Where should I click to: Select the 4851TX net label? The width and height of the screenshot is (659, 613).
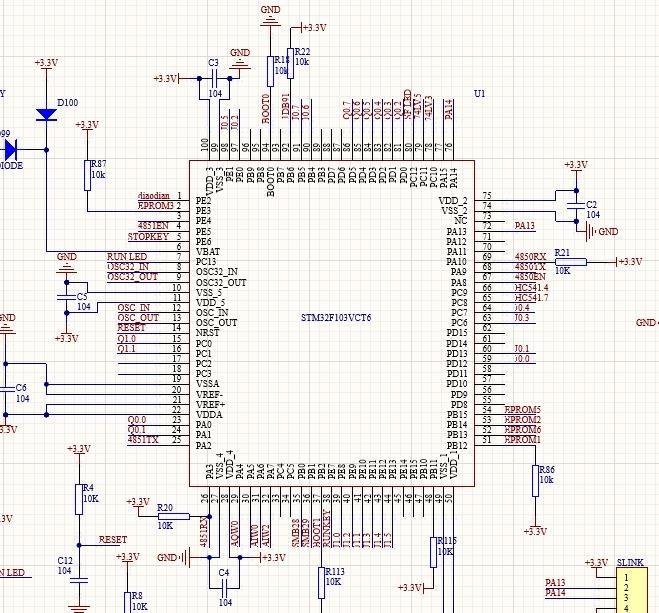143,439
